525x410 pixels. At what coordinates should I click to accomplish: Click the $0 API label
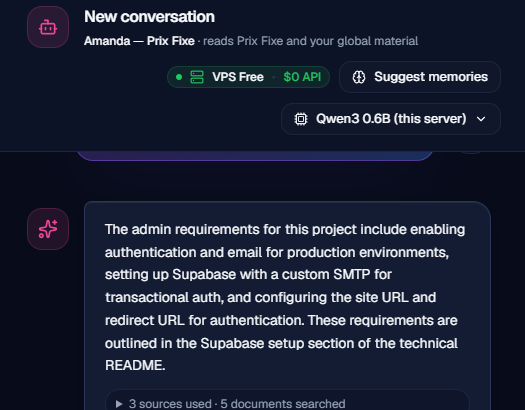click(x=302, y=77)
